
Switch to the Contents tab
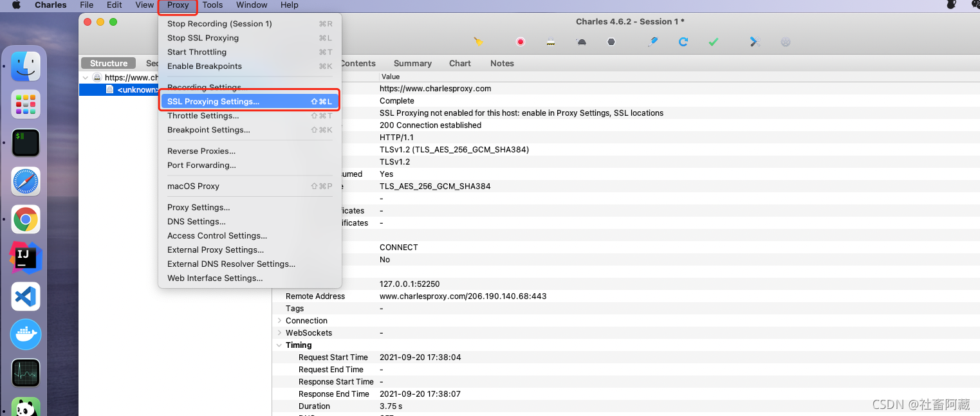tap(358, 64)
